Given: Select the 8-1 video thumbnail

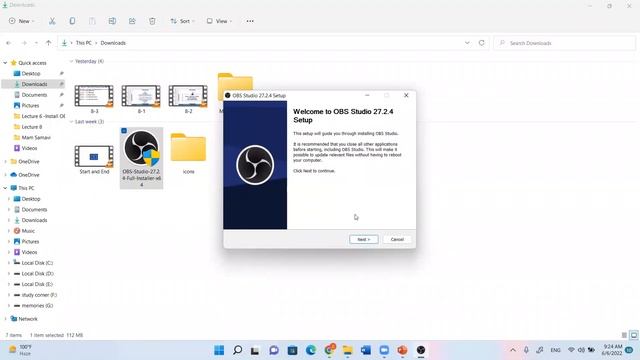Looking at the screenshot, I should [141, 96].
